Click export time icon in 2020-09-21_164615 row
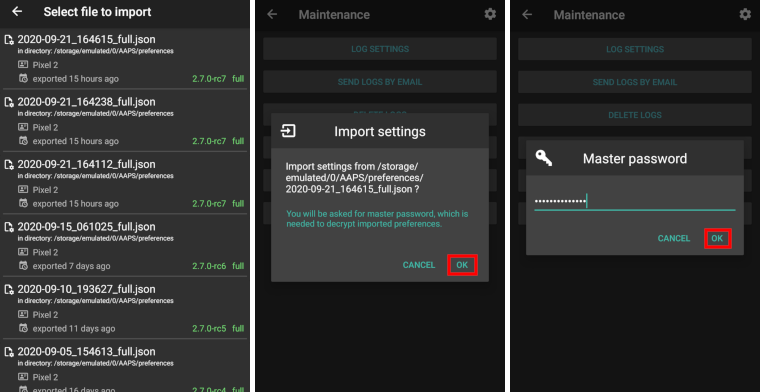Viewport: 760px width, 392px height. (23, 78)
